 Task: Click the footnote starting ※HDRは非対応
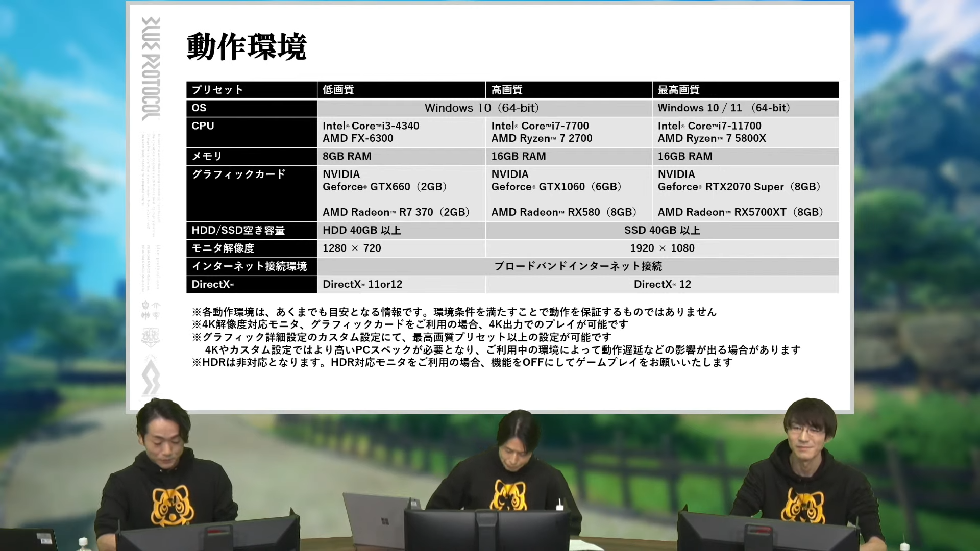(x=462, y=362)
